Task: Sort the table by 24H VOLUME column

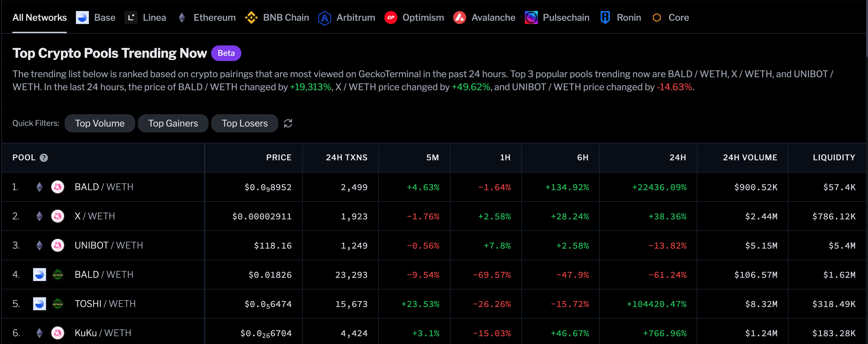Action: [750, 157]
